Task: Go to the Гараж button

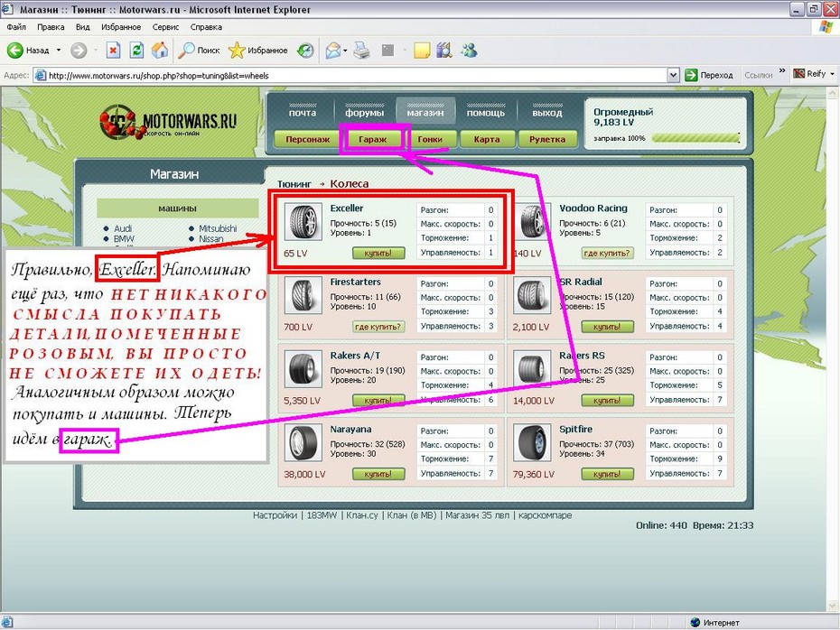Action: 373,139
